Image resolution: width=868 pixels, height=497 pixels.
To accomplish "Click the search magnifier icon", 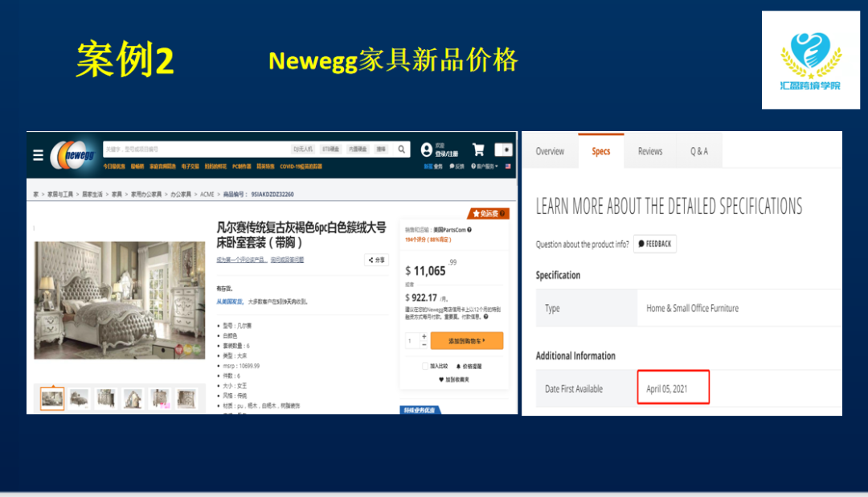I will 401,149.
